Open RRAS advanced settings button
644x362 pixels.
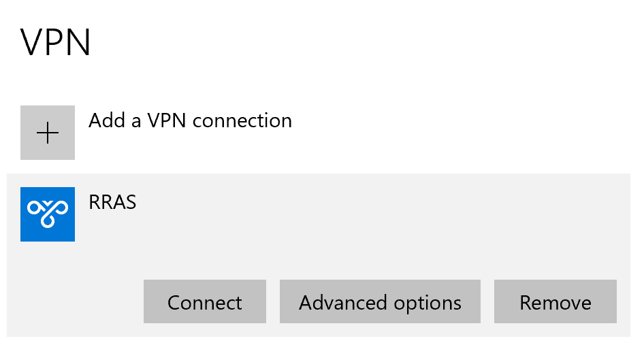pyautogui.click(x=380, y=301)
